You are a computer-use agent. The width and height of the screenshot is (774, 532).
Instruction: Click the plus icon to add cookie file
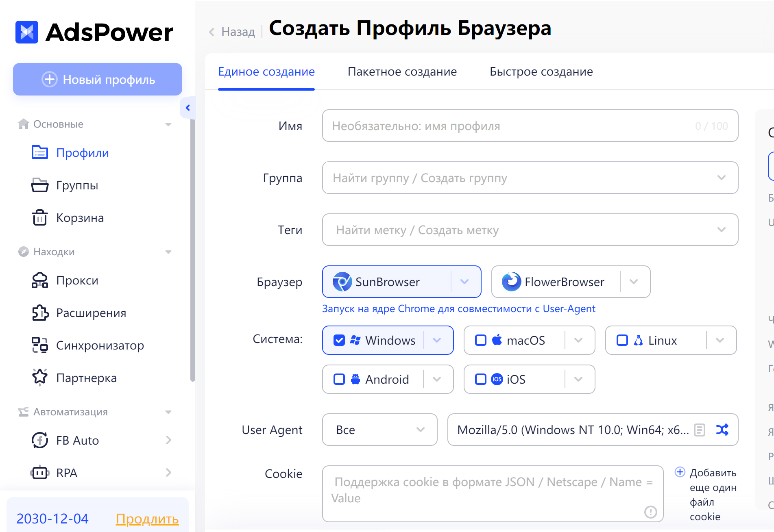point(680,472)
